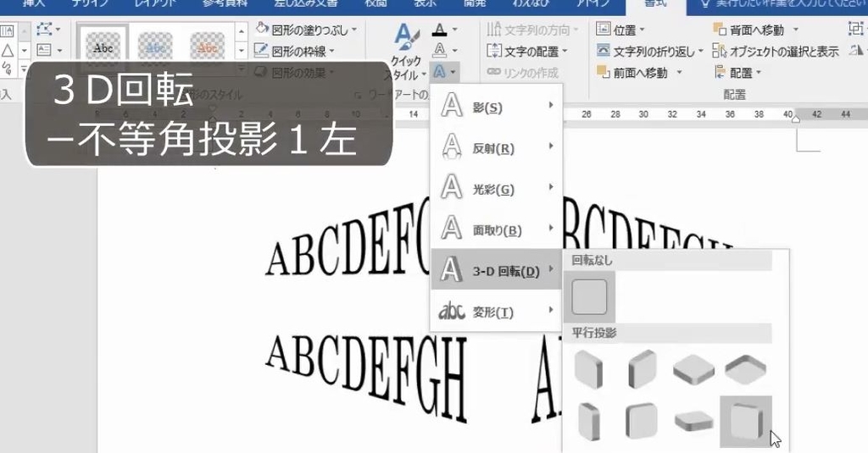
Task: Select the triangle shape in shapes gallery
Action: 7,51
